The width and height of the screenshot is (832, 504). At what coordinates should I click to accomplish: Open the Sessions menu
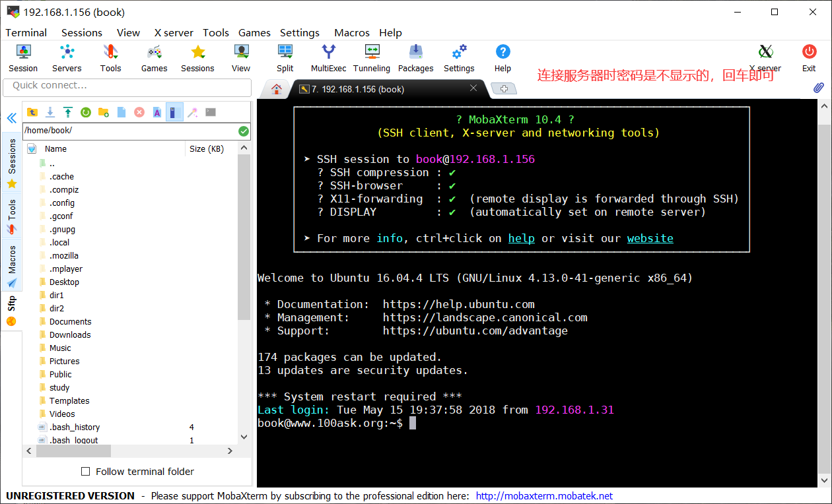[82, 32]
